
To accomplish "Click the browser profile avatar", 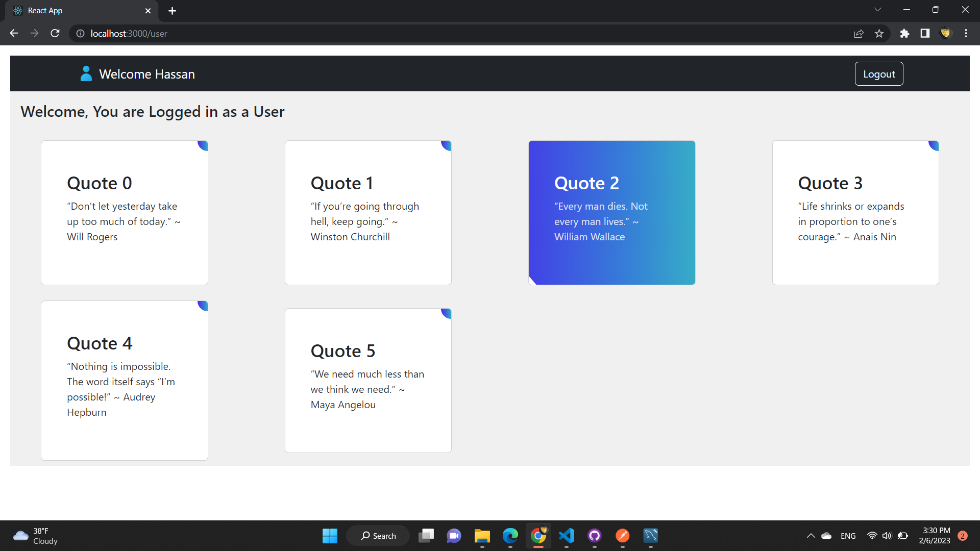I will click(946, 33).
